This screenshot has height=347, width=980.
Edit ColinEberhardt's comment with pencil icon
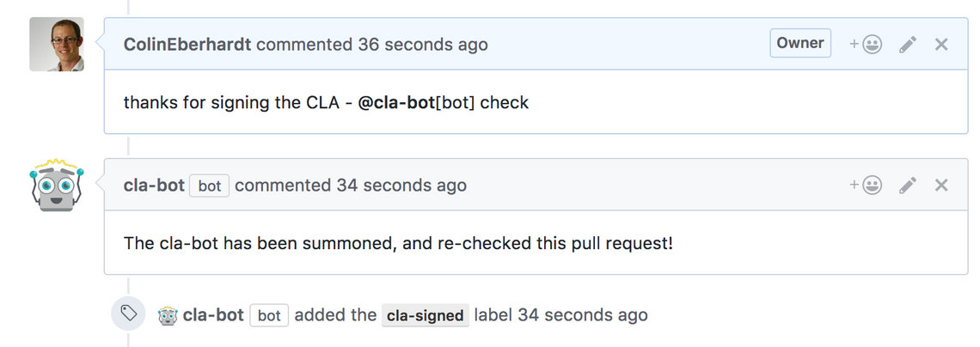click(x=908, y=44)
